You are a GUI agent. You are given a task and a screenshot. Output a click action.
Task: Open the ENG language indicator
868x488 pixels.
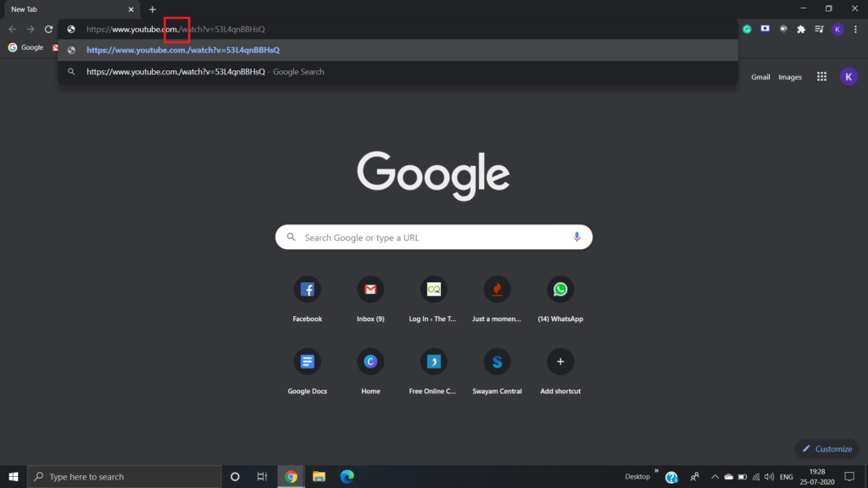point(786,476)
